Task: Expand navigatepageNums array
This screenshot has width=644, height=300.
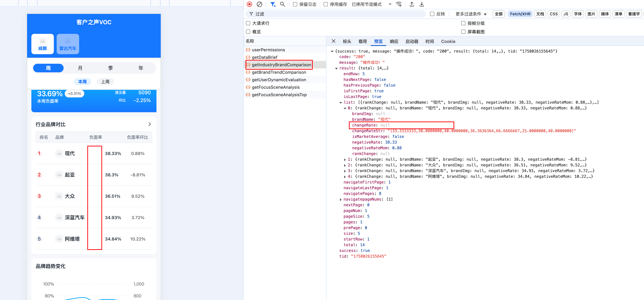Action: (x=341, y=200)
